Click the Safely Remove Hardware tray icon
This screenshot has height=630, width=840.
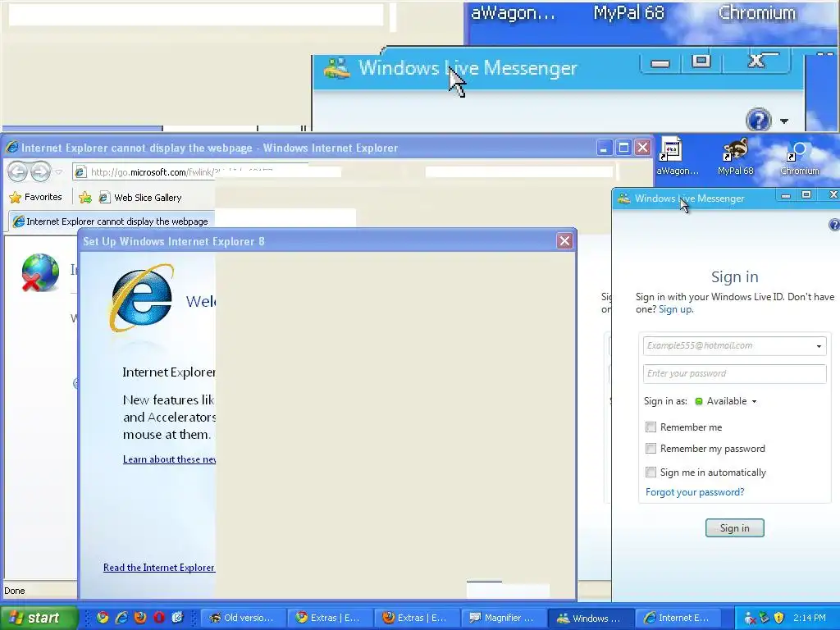(x=765, y=618)
